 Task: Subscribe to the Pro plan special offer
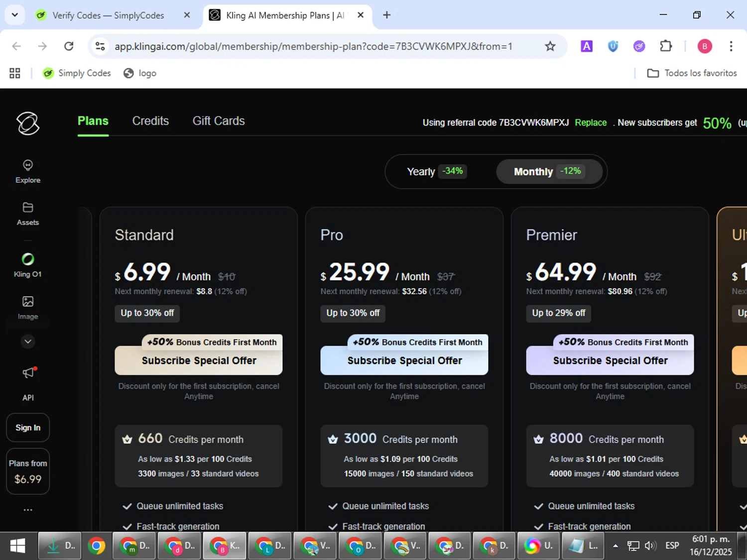click(404, 360)
